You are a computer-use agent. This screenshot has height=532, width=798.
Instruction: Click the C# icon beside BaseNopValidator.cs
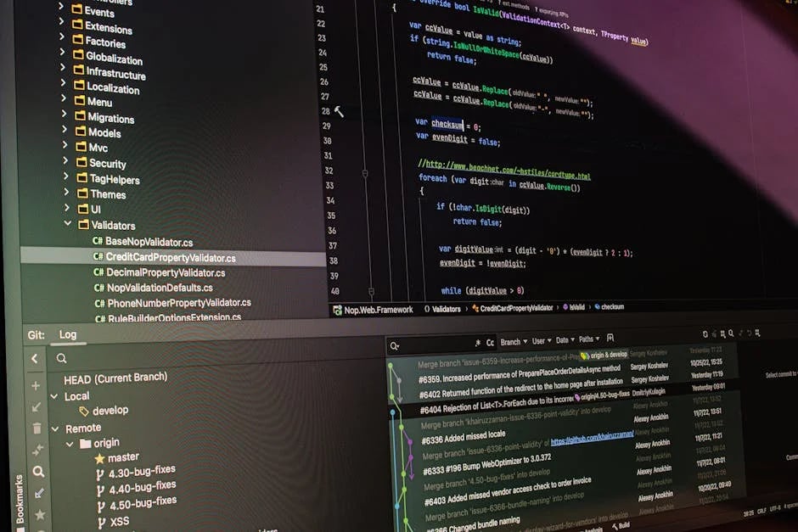point(98,241)
